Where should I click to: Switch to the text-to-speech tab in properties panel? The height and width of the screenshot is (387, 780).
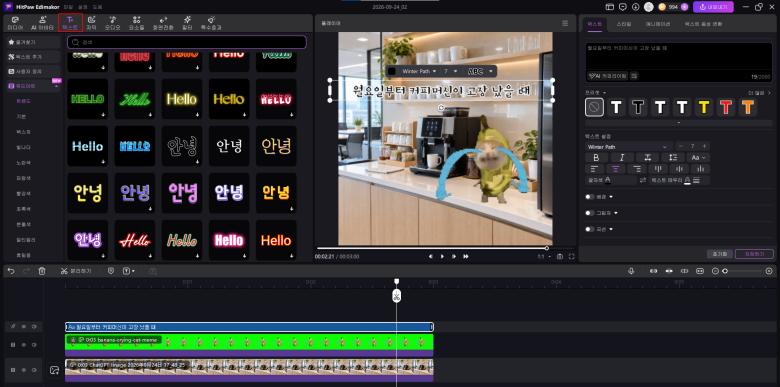click(x=703, y=24)
